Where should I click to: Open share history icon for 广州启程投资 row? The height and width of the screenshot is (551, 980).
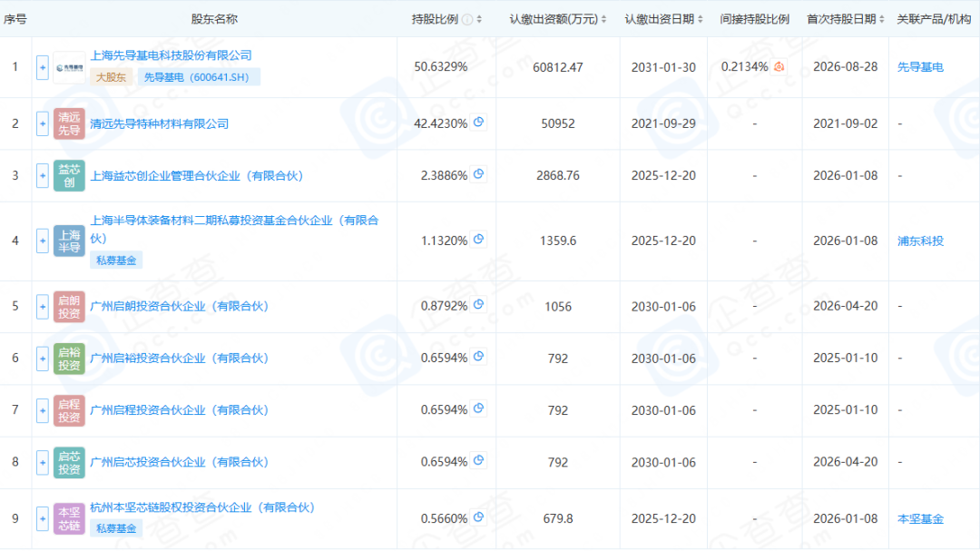coord(479,408)
